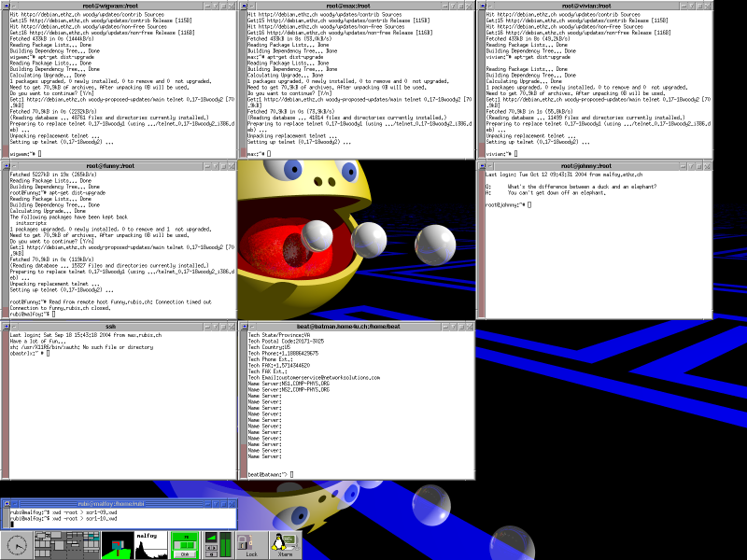Open window menu icon of root@vivian terminal
Screen dimensions: 747x560
pos(482,6)
